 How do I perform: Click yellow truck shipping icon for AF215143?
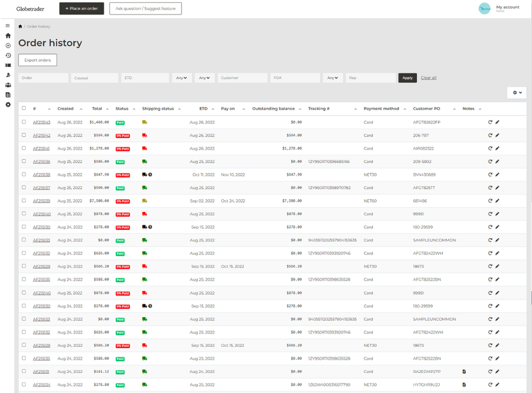point(145,122)
